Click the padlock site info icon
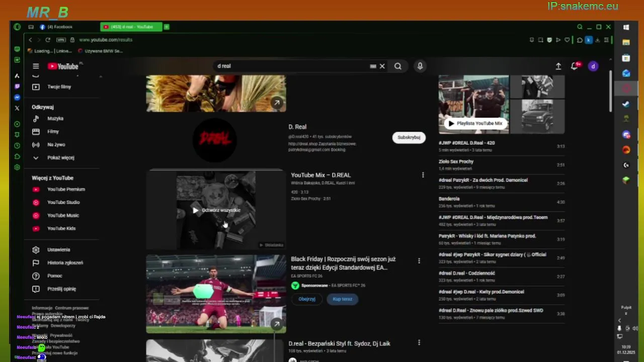644x362 pixels. [72, 40]
